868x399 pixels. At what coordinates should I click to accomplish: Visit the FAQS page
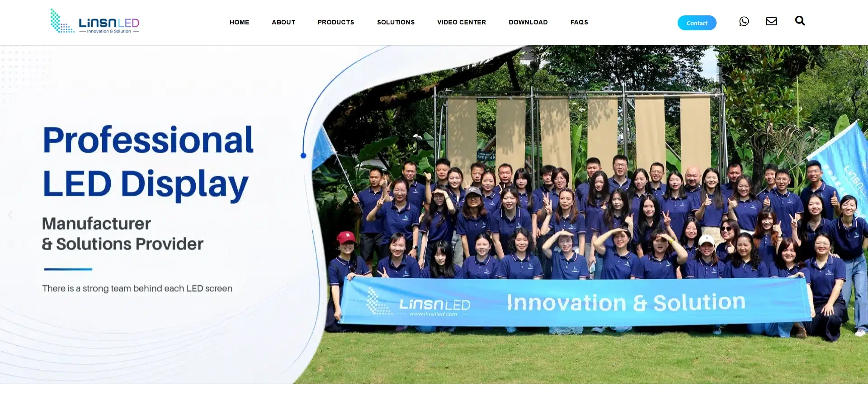(579, 22)
